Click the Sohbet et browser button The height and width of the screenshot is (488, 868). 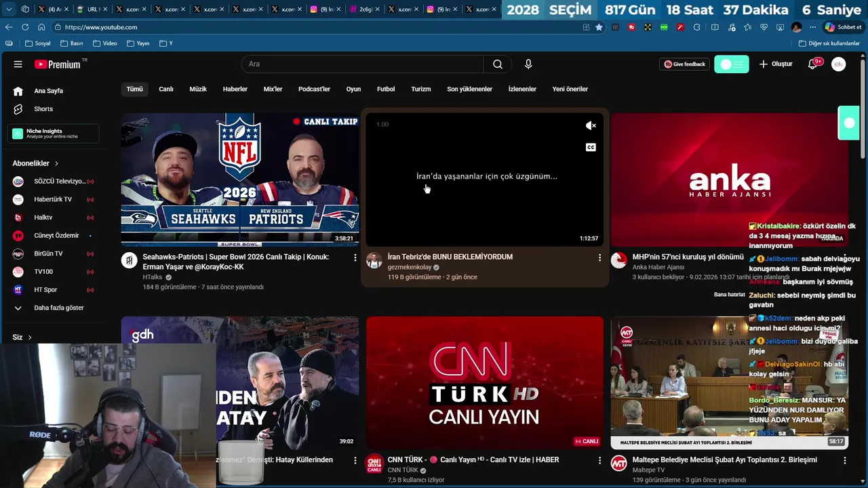click(843, 27)
